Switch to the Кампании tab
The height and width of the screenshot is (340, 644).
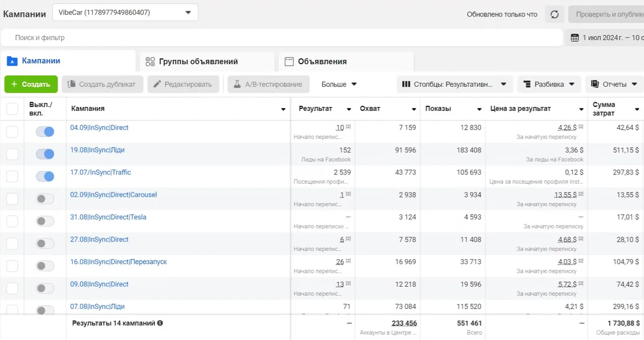tap(68, 61)
